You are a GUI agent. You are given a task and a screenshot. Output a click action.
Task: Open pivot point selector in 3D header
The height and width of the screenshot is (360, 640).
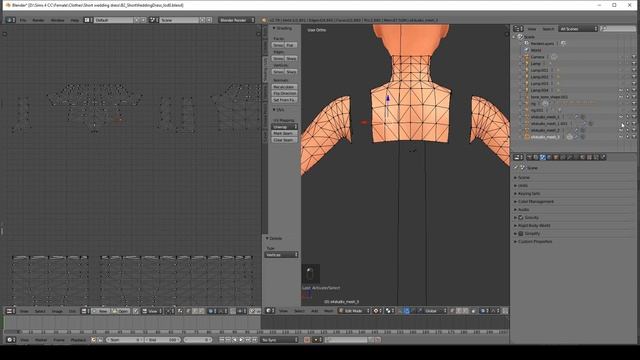tap(389, 311)
